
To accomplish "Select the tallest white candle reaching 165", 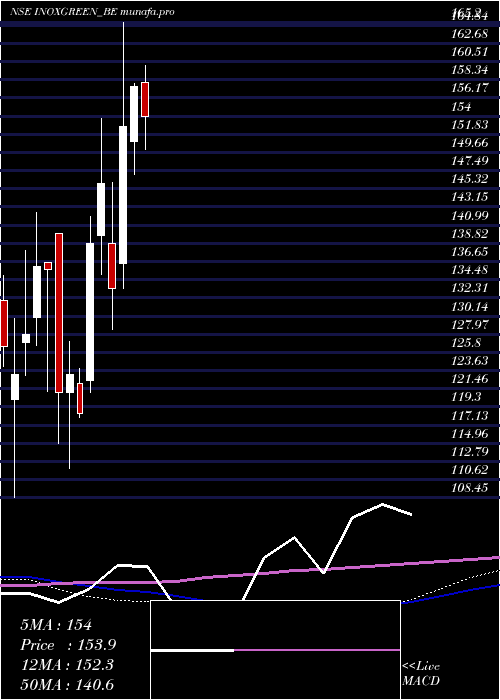I will [x=123, y=195].
